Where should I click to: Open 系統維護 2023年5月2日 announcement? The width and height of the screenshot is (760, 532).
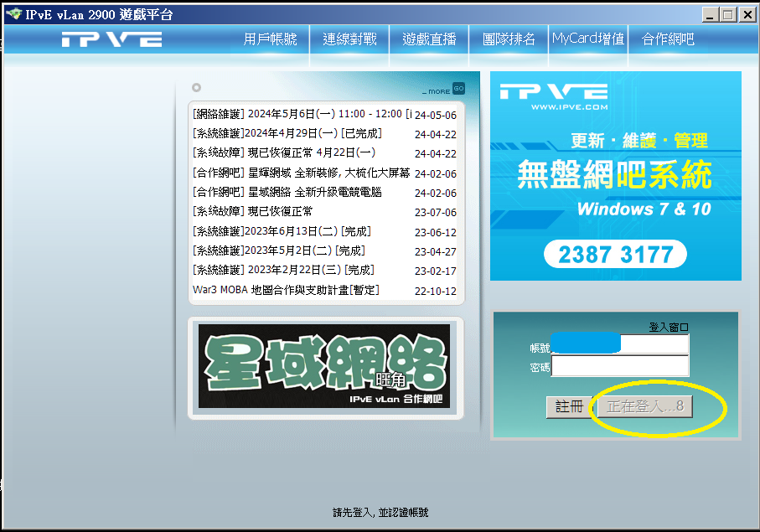(279, 251)
